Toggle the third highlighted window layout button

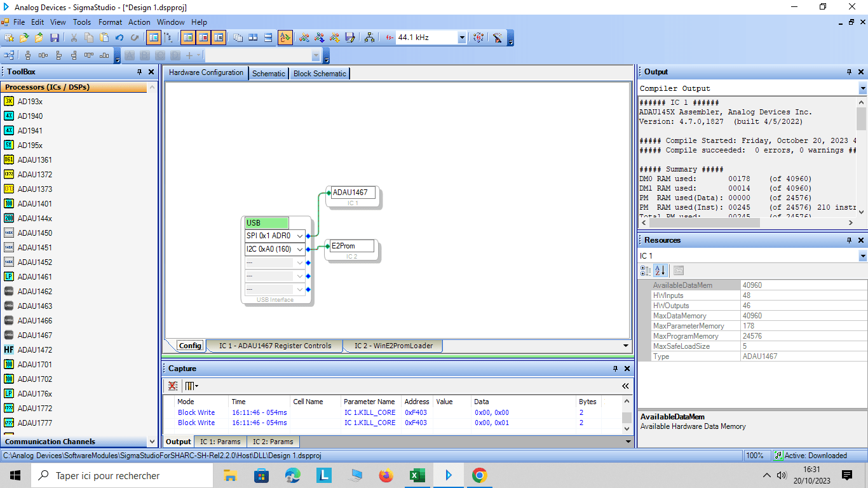point(219,37)
